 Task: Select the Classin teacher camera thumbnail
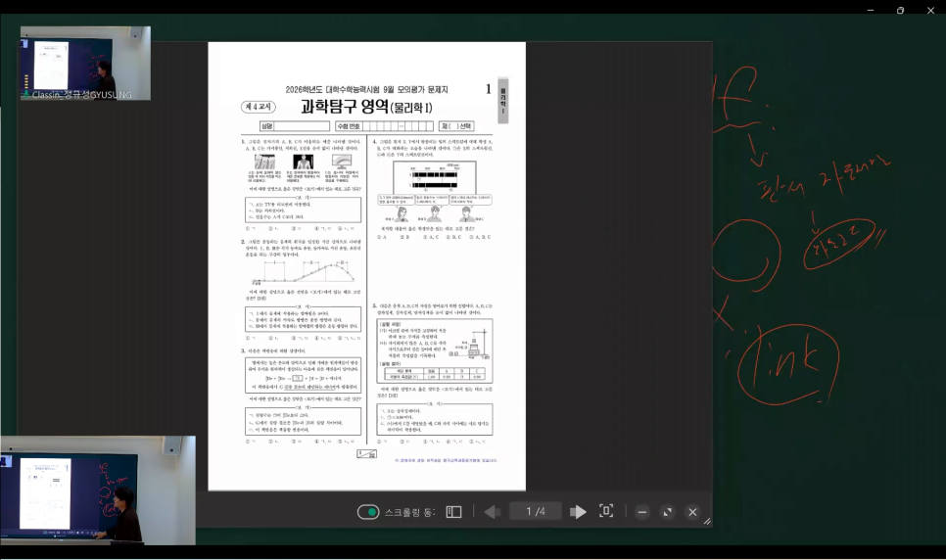click(x=85, y=63)
